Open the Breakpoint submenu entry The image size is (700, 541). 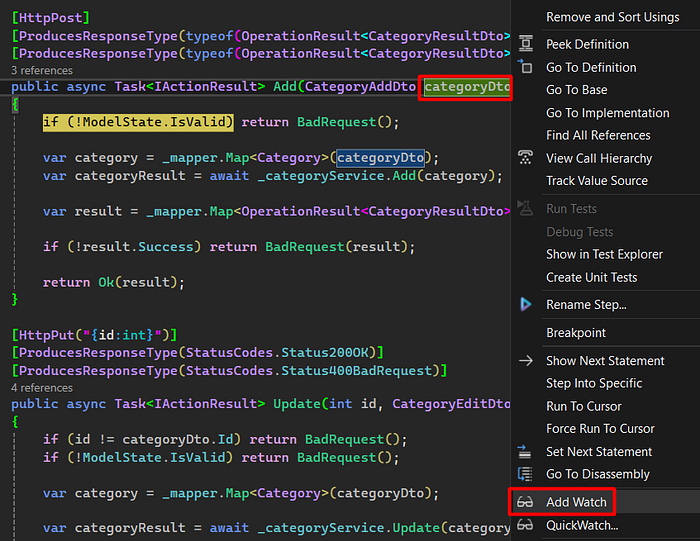tap(576, 333)
